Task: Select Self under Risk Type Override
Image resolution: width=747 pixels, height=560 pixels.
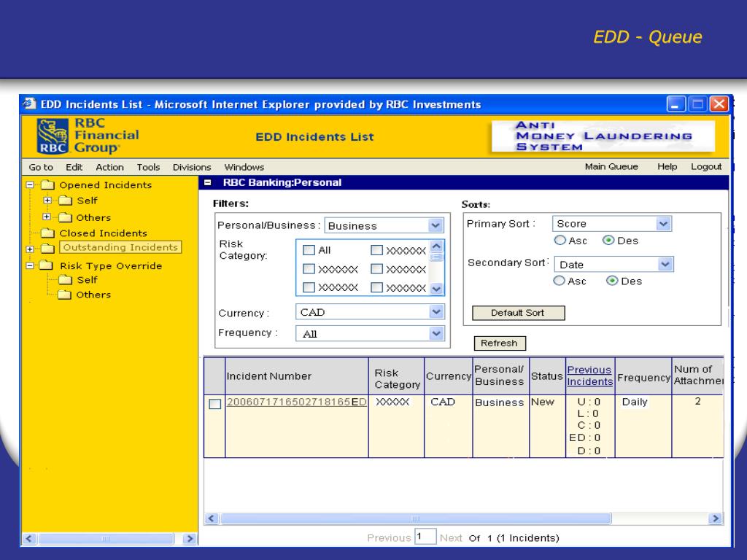Action: tap(88, 280)
